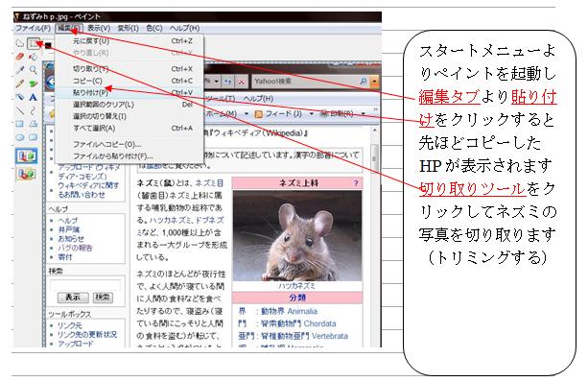Image resolution: width=588 pixels, height=382 pixels.
Task: Select the Pencil tool
Action: click(x=20, y=84)
